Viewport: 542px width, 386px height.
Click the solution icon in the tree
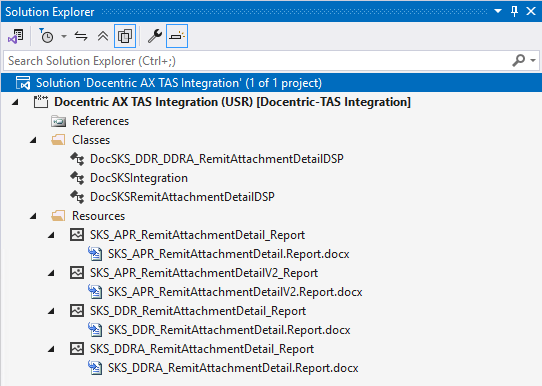click(x=23, y=83)
